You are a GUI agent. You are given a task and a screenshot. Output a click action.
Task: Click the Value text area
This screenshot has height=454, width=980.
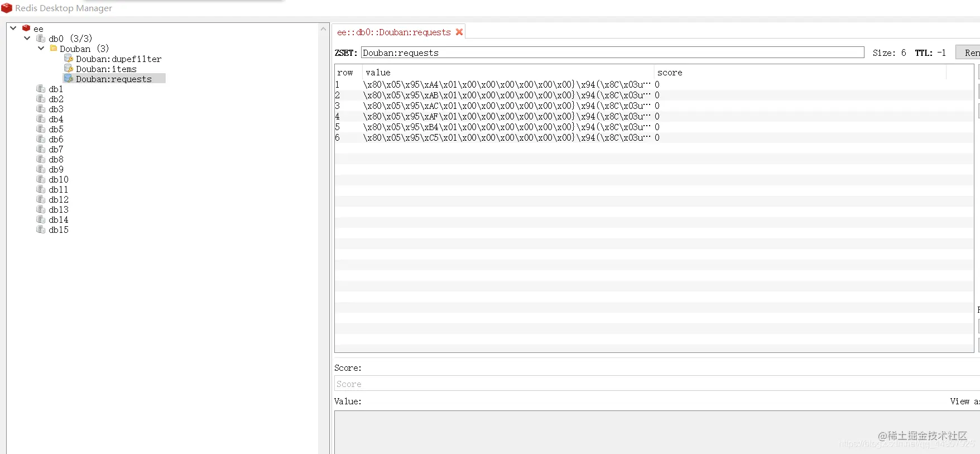tap(657, 432)
